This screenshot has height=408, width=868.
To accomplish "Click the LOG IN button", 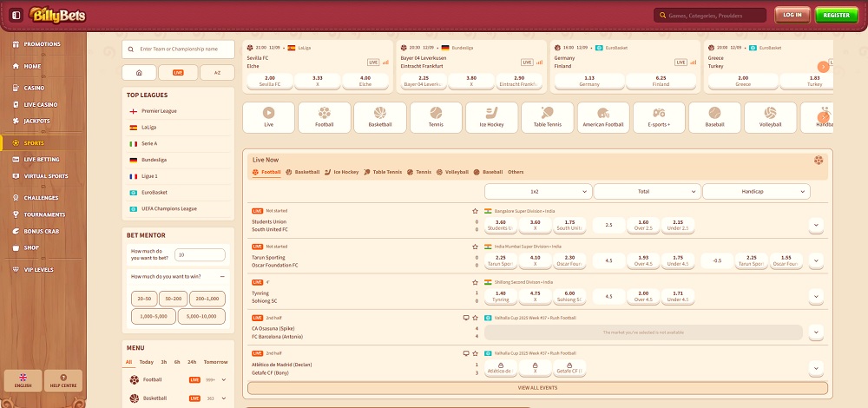I will pyautogui.click(x=792, y=15).
